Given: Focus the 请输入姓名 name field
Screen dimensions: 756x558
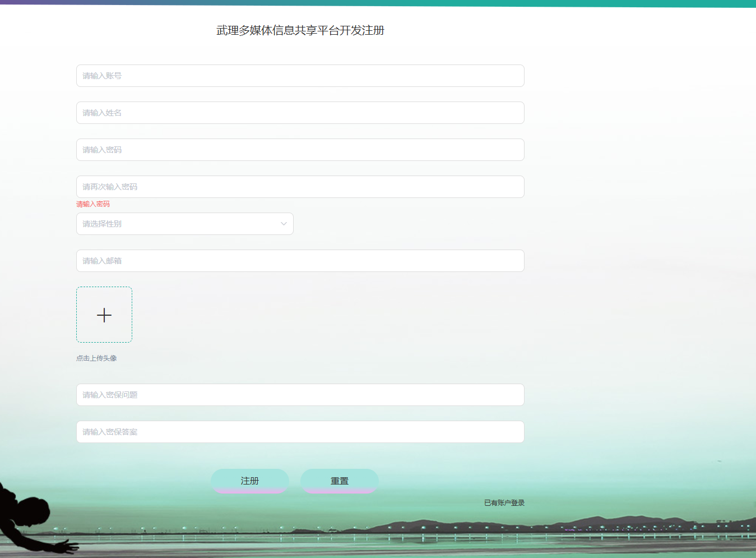Looking at the screenshot, I should [x=300, y=113].
